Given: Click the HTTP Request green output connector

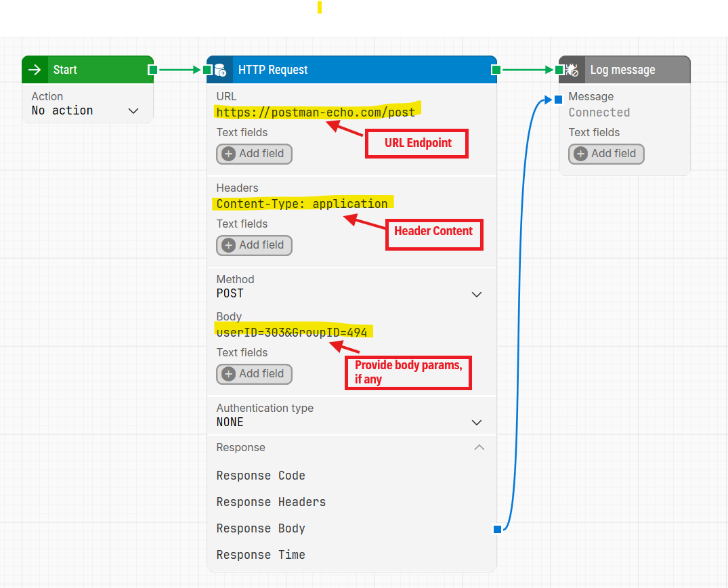Looking at the screenshot, I should 496,70.
